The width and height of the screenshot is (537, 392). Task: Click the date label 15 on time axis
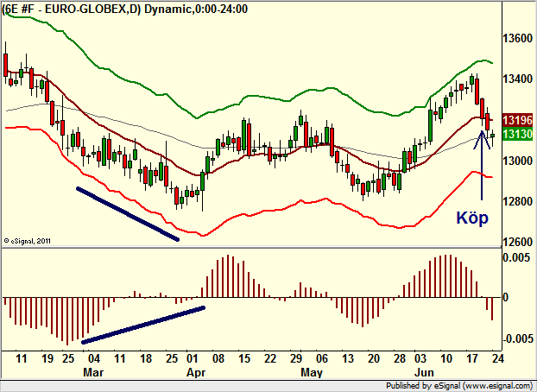click(x=244, y=359)
